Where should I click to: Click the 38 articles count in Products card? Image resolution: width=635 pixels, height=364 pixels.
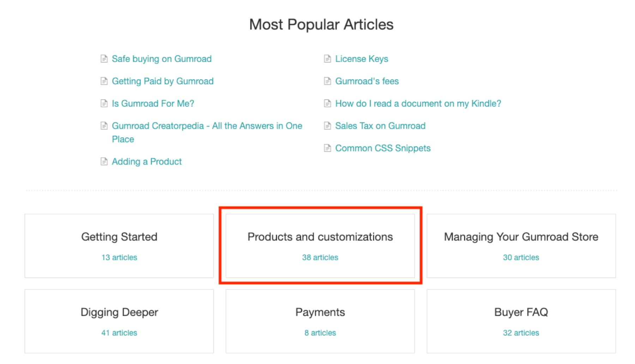(320, 257)
